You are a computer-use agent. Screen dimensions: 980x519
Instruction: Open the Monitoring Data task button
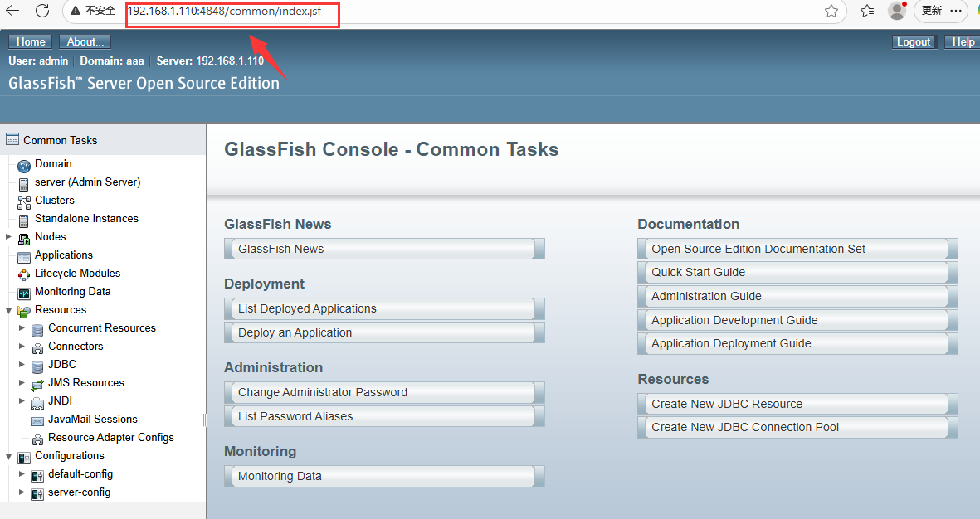coord(384,476)
